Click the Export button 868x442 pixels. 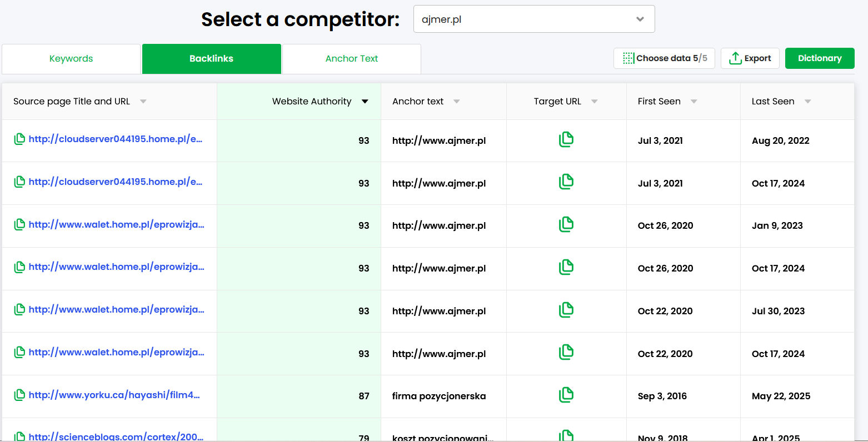click(750, 58)
